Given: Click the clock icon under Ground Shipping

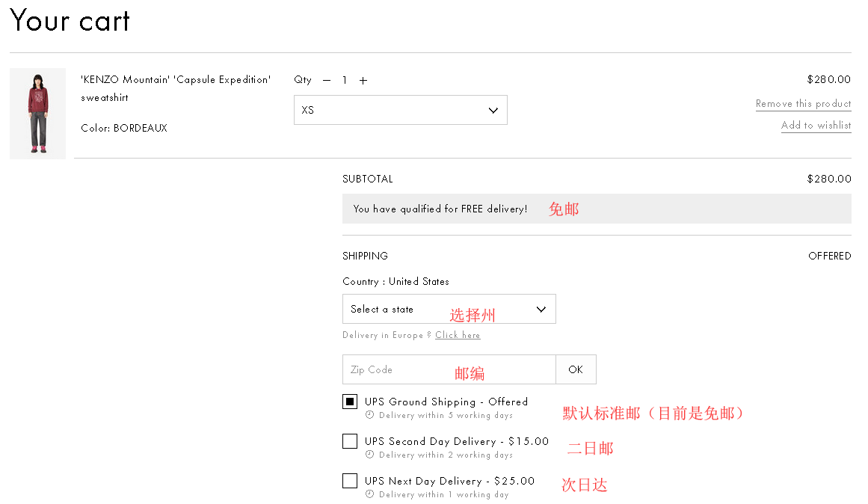Looking at the screenshot, I should [x=369, y=415].
